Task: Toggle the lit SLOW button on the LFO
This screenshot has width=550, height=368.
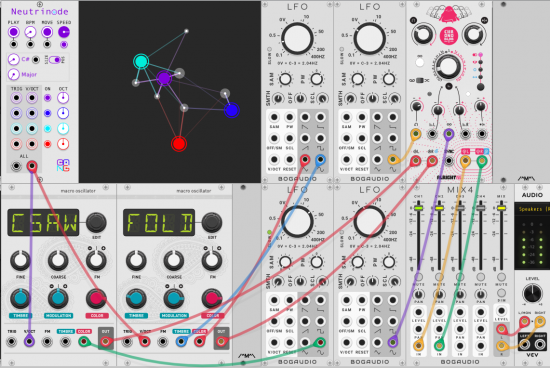Action: click(x=269, y=232)
